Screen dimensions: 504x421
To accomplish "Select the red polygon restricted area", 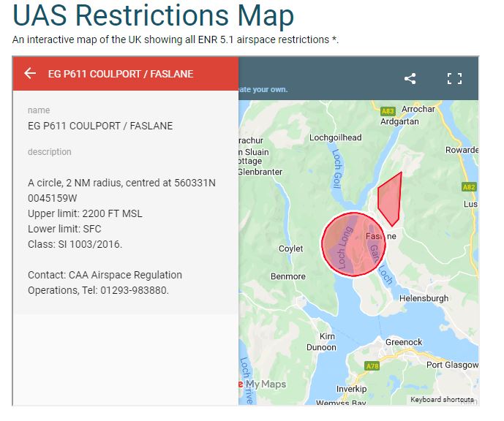I will tap(389, 199).
